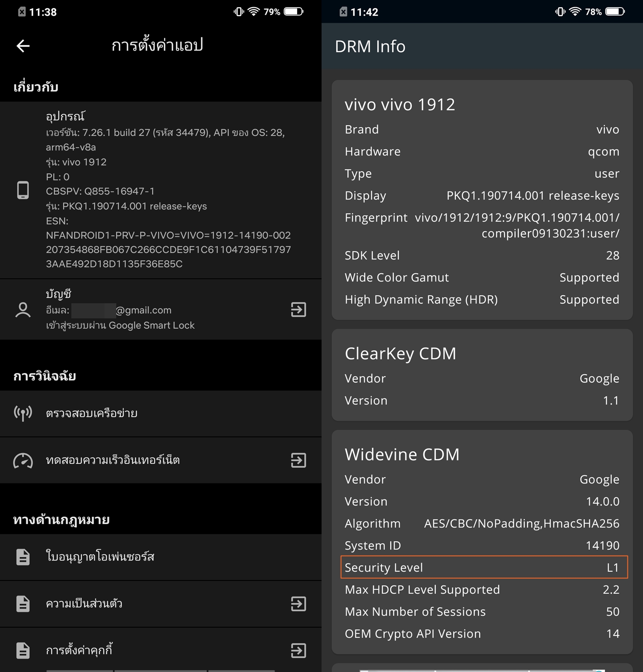Image resolution: width=643 pixels, height=672 pixels.
Task: Tap the open source license document icon
Action: click(x=23, y=557)
